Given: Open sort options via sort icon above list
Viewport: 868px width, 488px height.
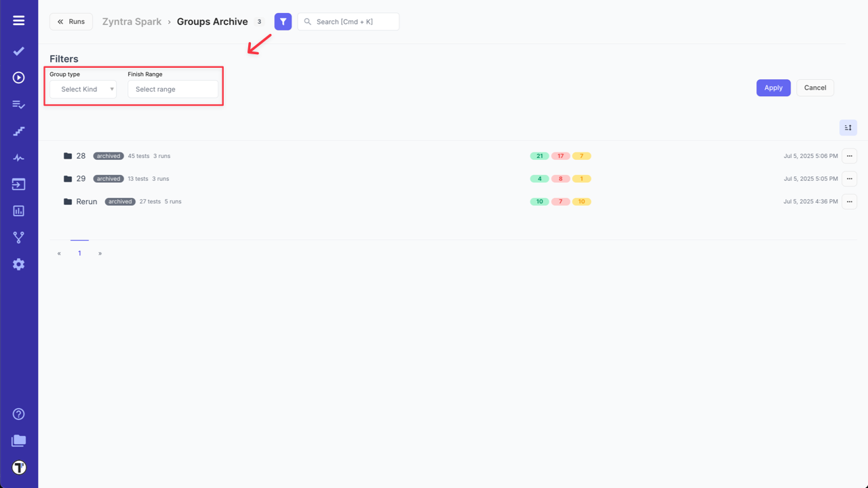Looking at the screenshot, I should [848, 127].
